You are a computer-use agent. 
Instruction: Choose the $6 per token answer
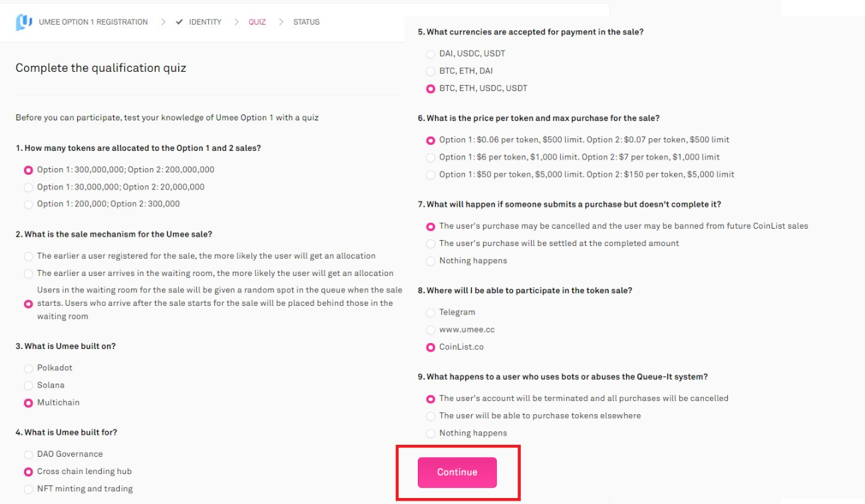431,158
